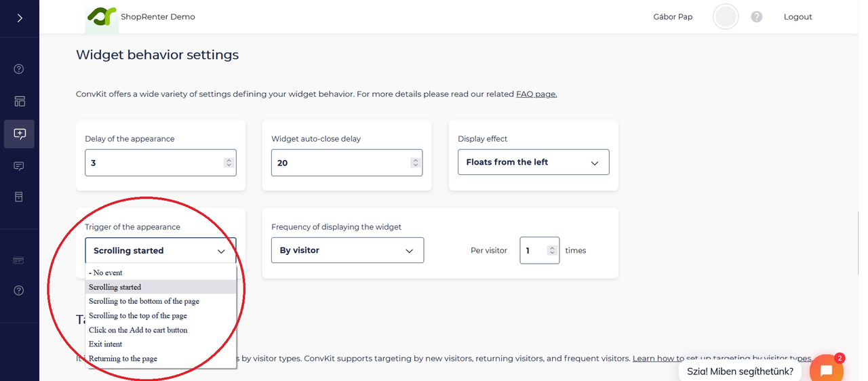Select the widget chat-plus sidebar icon
The image size is (868, 381).
20,134
